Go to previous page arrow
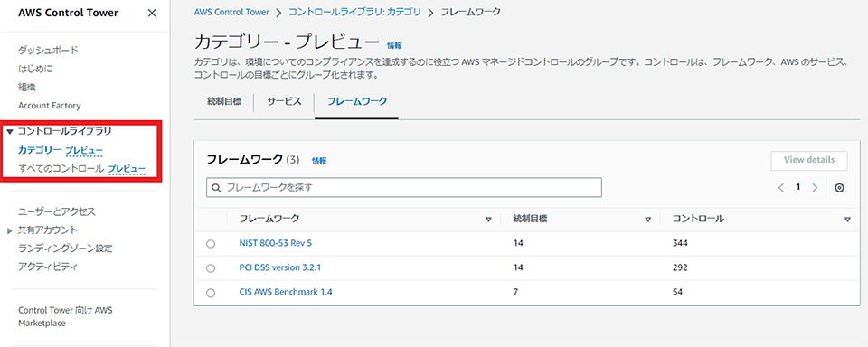The height and width of the screenshot is (347, 868). [x=781, y=188]
